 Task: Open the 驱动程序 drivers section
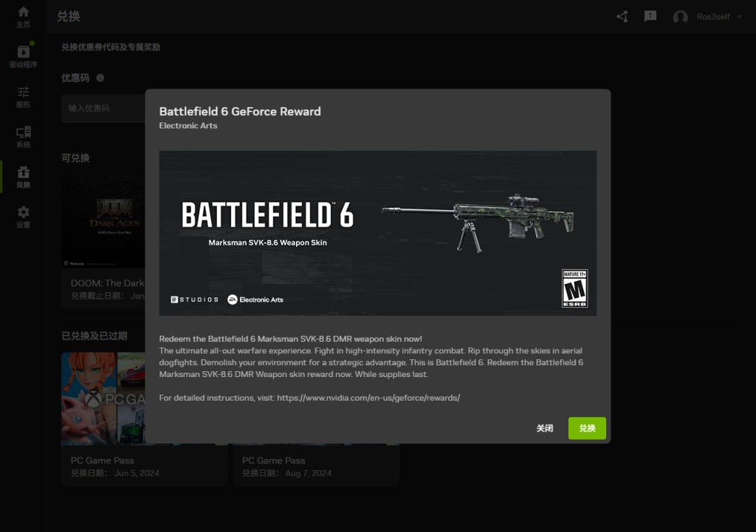point(23,52)
